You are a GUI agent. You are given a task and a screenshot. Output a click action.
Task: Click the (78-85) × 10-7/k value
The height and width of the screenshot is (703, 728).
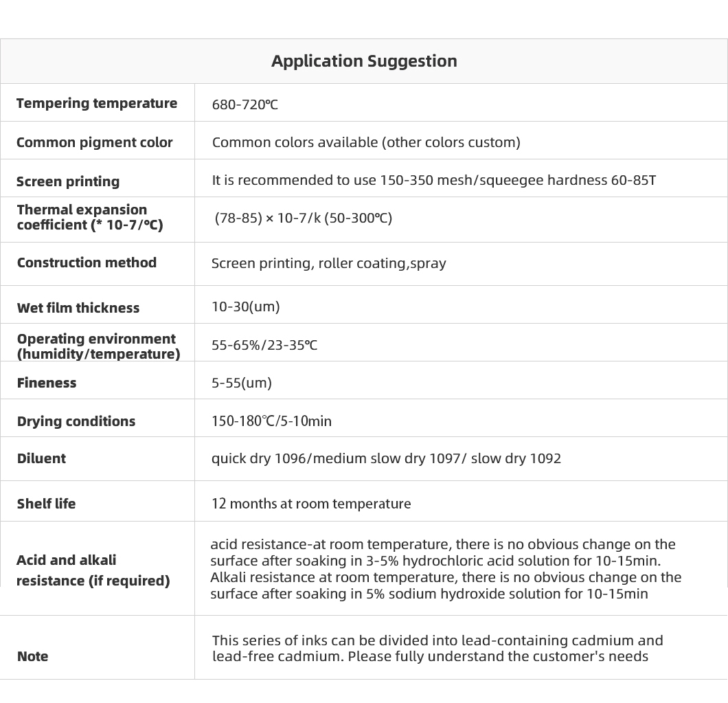[x=303, y=218]
